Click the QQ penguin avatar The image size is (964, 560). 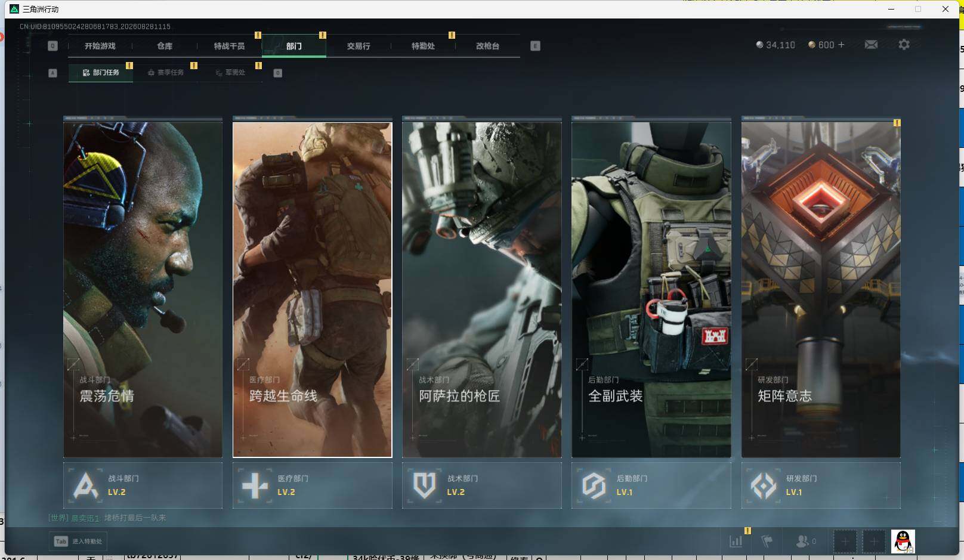click(903, 542)
